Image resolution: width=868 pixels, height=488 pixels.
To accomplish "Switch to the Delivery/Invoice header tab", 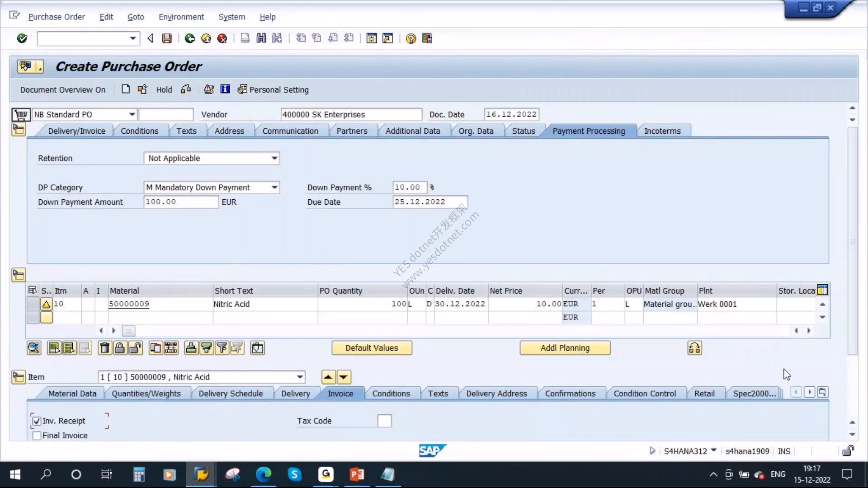I will (x=76, y=131).
